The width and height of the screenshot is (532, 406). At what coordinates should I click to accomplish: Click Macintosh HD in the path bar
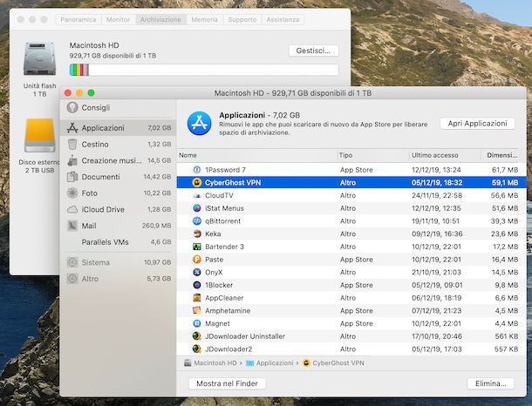click(x=210, y=363)
